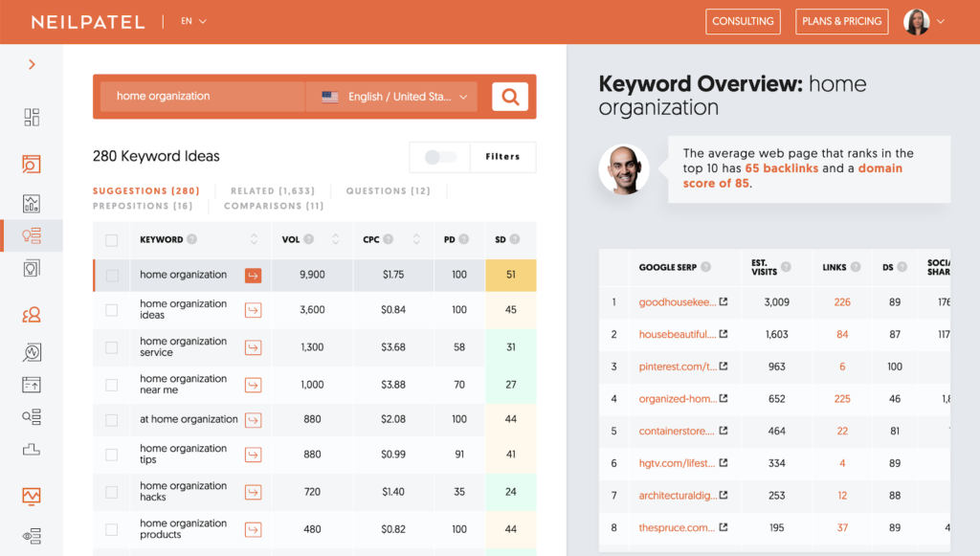The width and height of the screenshot is (980, 556).
Task: Check the box for home organization tips
Action: coord(112,455)
